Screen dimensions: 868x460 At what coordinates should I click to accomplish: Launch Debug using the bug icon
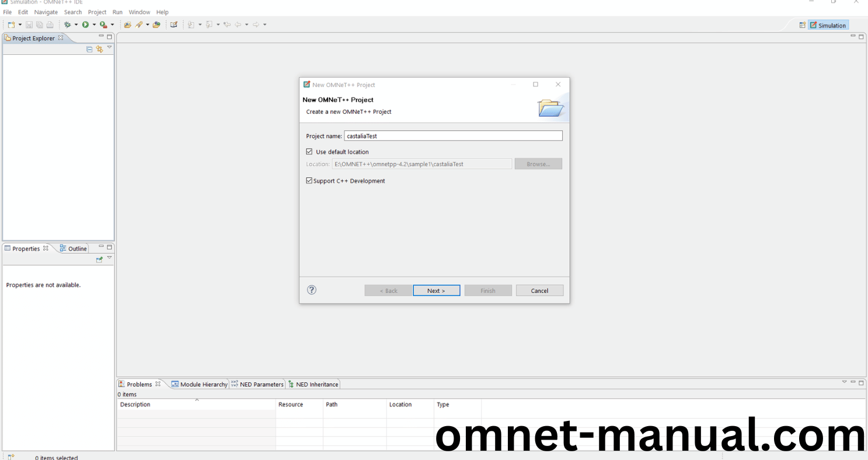pos(68,25)
